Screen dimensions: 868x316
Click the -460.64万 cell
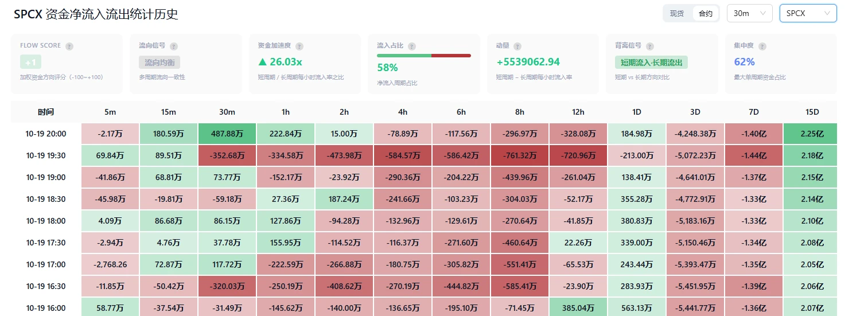pos(520,243)
